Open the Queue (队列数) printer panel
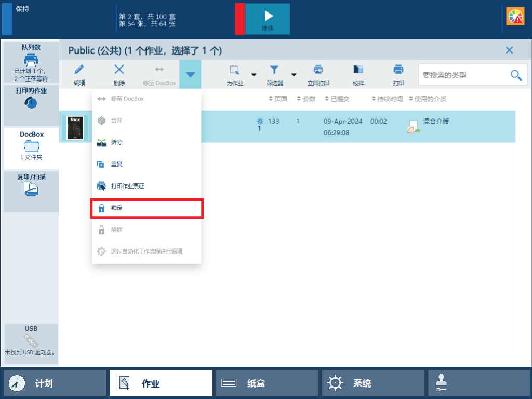Screen dimensions: 532x399 click(x=31, y=62)
